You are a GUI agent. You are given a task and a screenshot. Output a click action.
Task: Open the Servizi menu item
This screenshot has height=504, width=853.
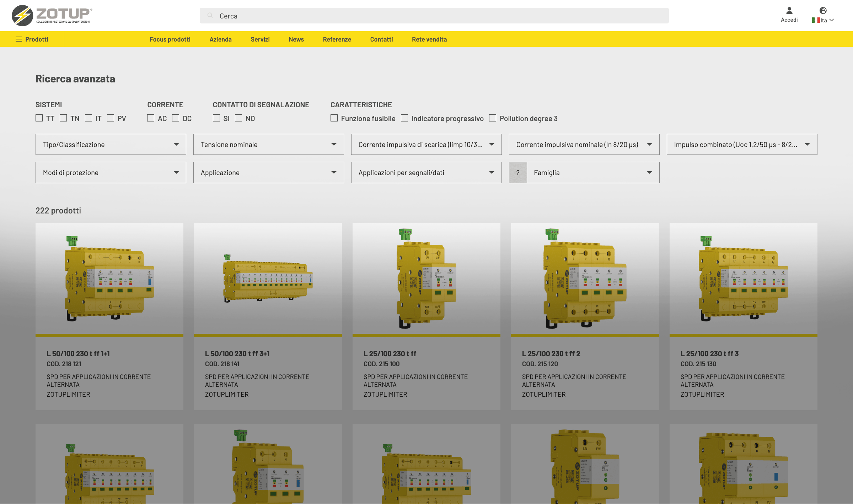pos(260,39)
